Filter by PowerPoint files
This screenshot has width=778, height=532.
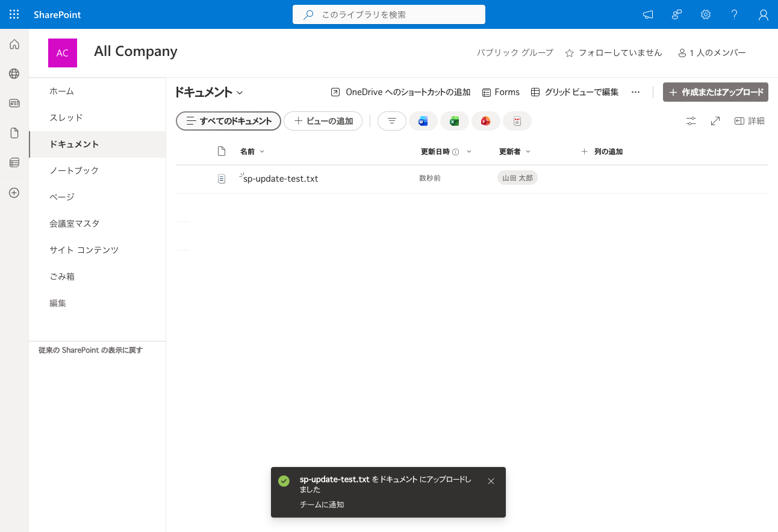point(486,121)
